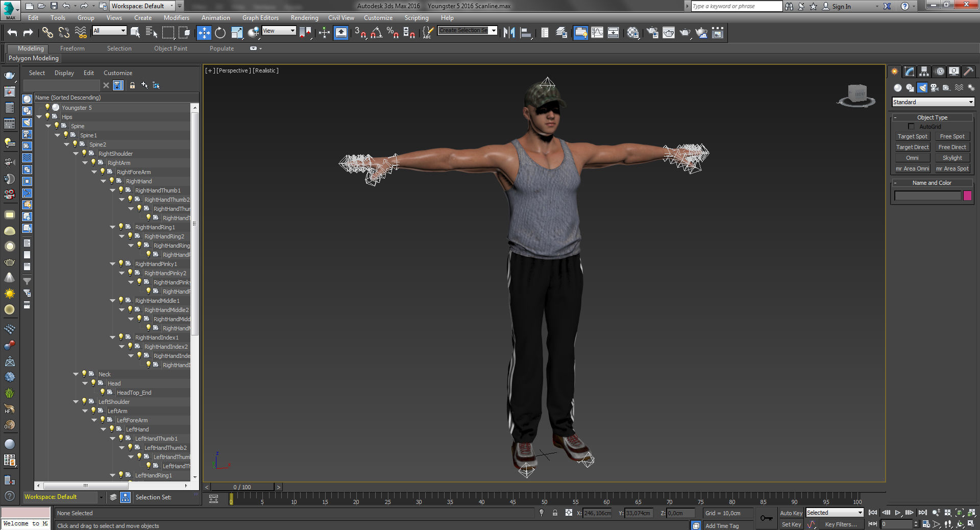
Task: Toggle 3D Snaps in main toolbar
Action: tap(360, 33)
